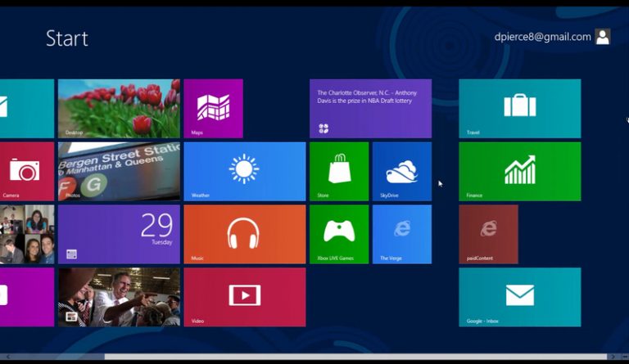629x364 pixels.
Task: Click the scrollbar right arrow
Action: (613, 357)
